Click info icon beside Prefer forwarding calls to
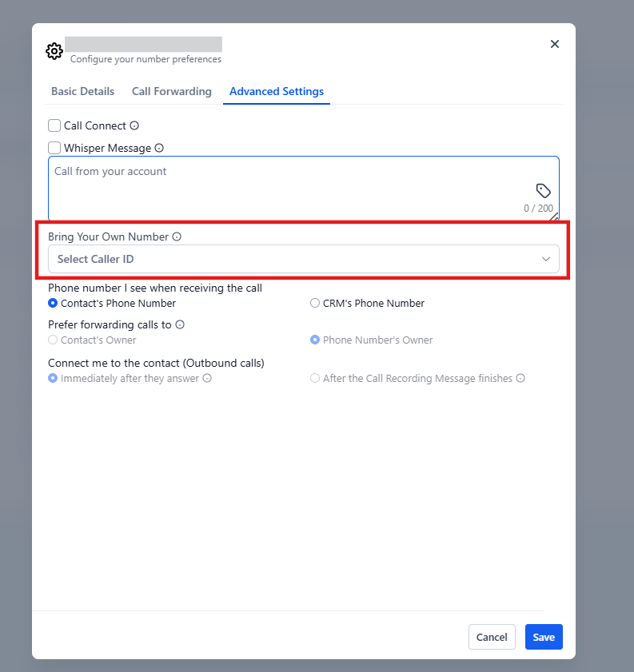Image resolution: width=634 pixels, height=672 pixels. (180, 324)
